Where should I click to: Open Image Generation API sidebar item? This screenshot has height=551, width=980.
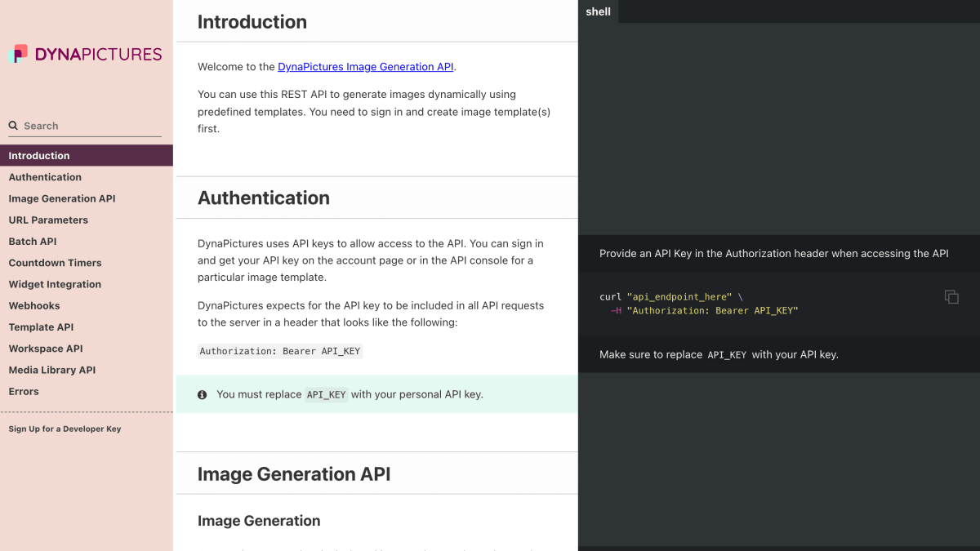click(x=87, y=198)
